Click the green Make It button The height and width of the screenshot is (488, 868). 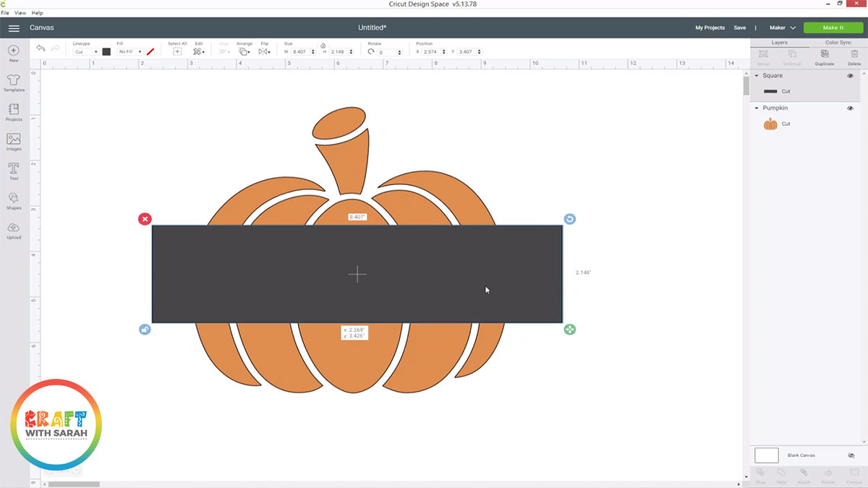(833, 27)
